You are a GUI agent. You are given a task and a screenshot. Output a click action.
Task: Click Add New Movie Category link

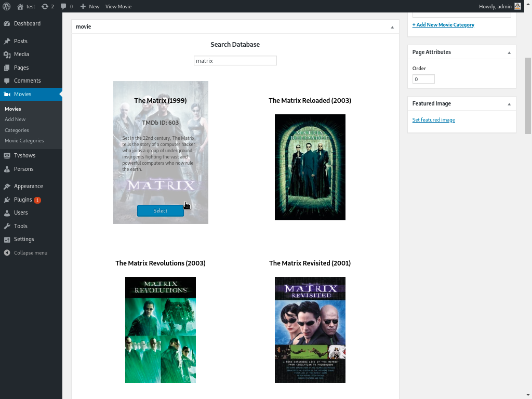click(x=443, y=25)
